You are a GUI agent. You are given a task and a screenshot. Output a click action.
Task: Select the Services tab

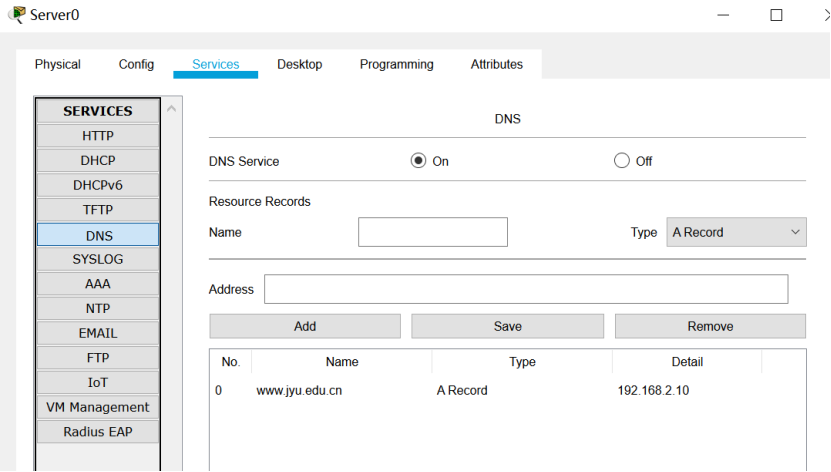coord(215,64)
